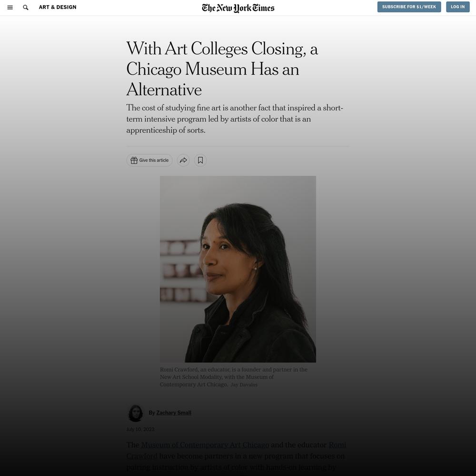This screenshot has height=476, width=476.
Task: Open the Art & Design section
Action: [x=58, y=7]
